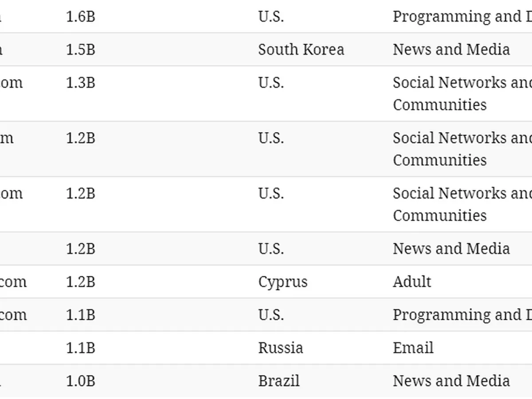Select the 1.0B traffic value

[x=80, y=381]
